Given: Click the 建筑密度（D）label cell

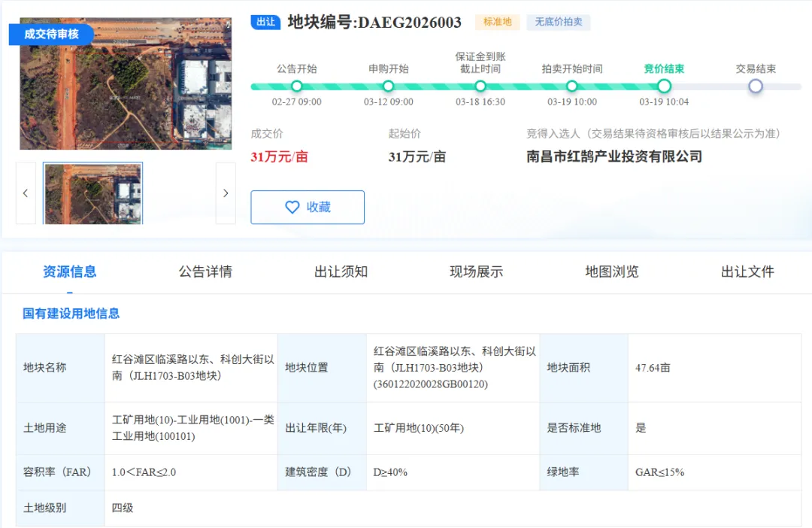Looking at the screenshot, I should 322,472.
